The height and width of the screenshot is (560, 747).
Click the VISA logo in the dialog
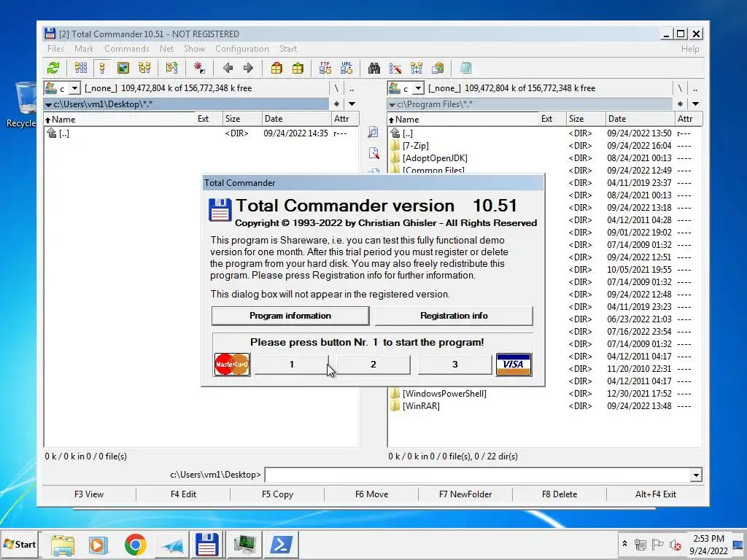pos(514,365)
